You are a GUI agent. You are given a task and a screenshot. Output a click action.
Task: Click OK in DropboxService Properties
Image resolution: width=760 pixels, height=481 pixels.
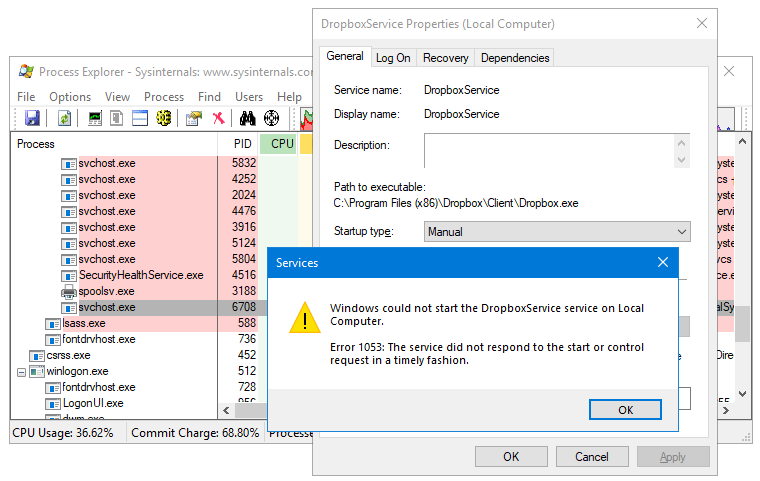pos(511,457)
